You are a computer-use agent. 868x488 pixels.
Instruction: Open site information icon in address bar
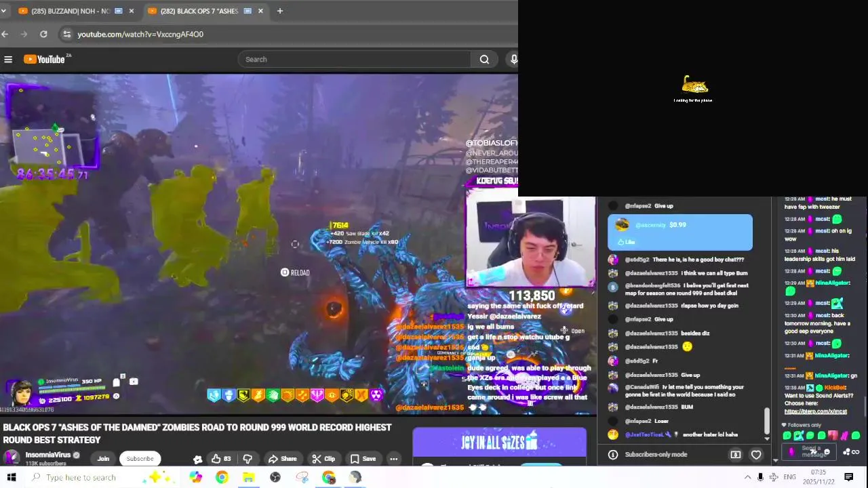tap(66, 34)
